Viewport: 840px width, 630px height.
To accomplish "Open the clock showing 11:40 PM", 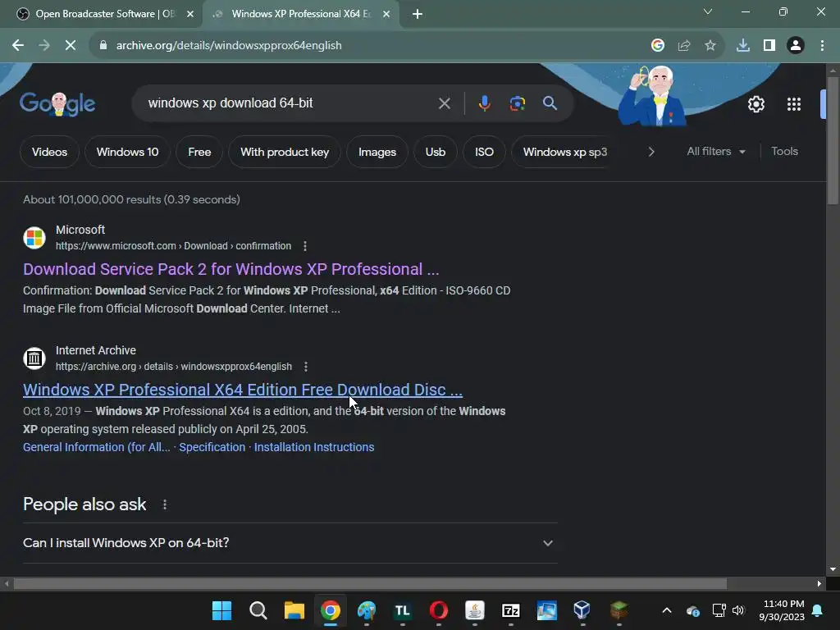I will (782, 610).
